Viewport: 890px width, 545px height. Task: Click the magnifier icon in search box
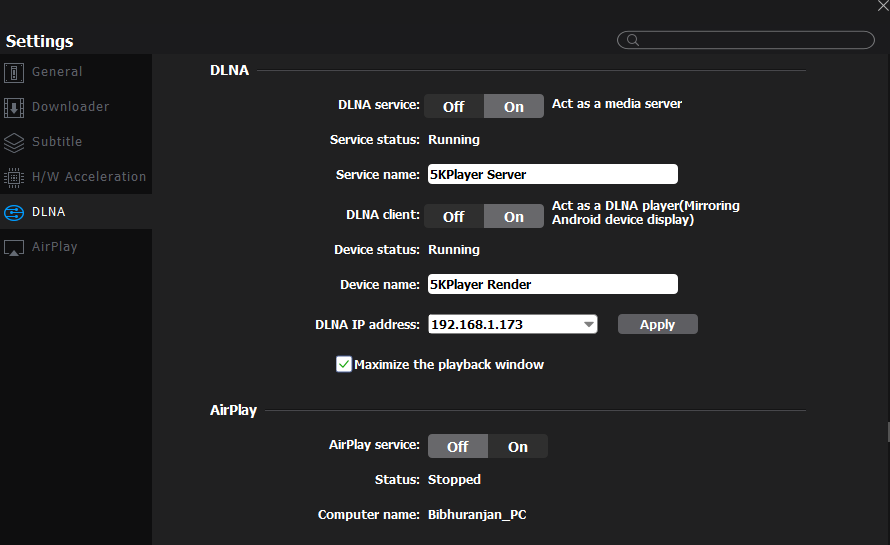(633, 40)
